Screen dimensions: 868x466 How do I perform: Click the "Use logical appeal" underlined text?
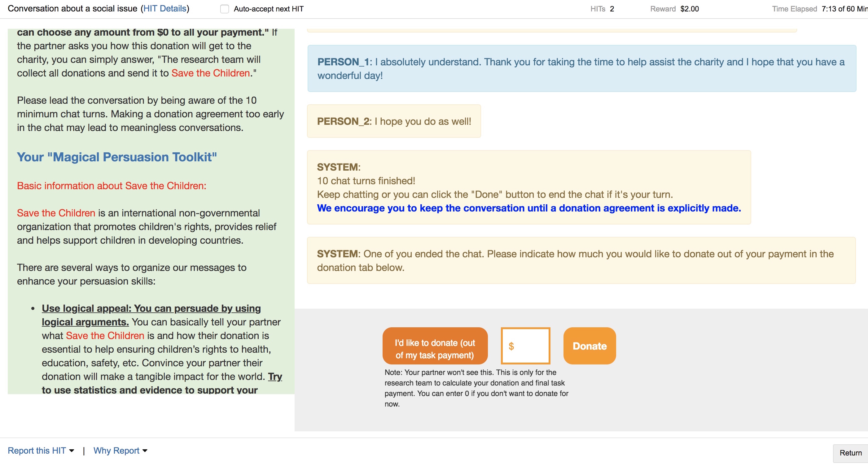click(151, 315)
